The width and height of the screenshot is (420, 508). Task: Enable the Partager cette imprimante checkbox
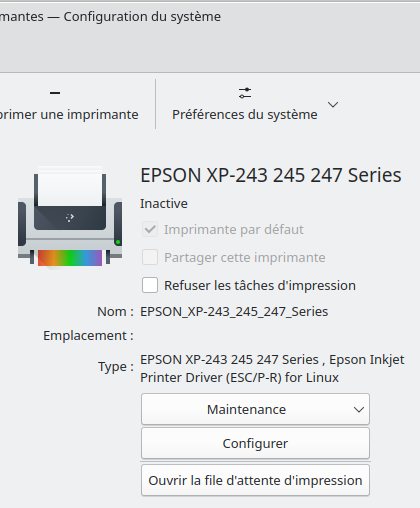tap(150, 257)
